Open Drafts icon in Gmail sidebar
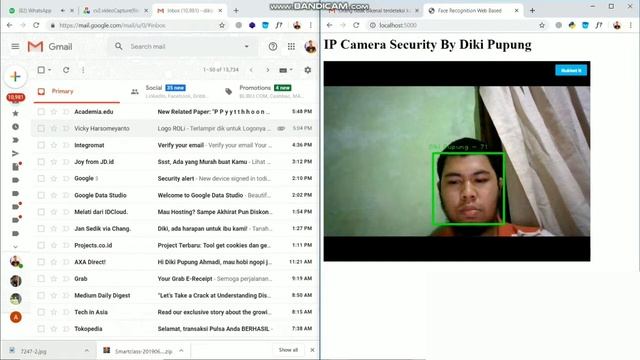Image resolution: width=640 pixels, height=360 pixels. click(x=16, y=167)
